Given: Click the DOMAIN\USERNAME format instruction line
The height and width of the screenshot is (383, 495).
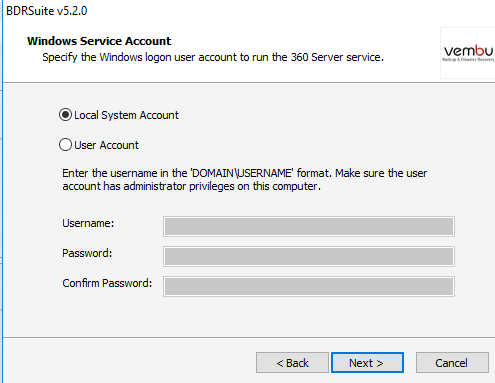Looking at the screenshot, I should tap(244, 173).
